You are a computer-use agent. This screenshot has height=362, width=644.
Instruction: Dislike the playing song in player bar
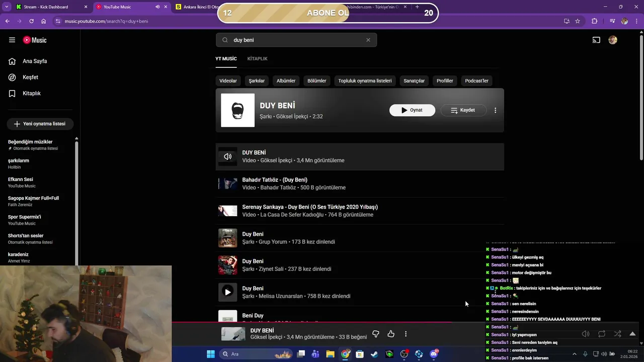(375, 334)
